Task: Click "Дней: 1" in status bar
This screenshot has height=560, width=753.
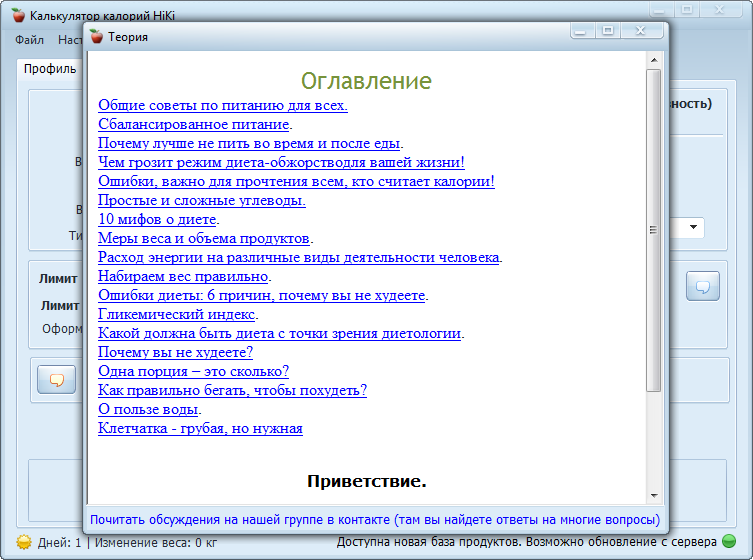Action: click(60, 543)
